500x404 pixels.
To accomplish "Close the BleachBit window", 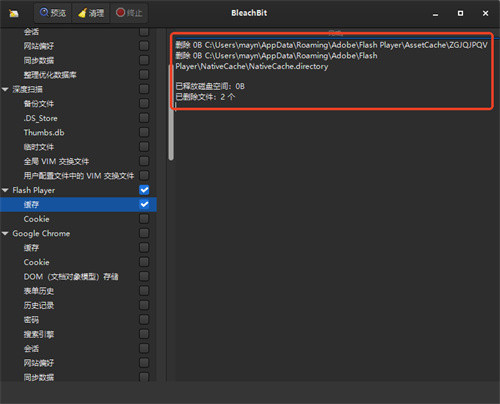I will click(485, 13).
